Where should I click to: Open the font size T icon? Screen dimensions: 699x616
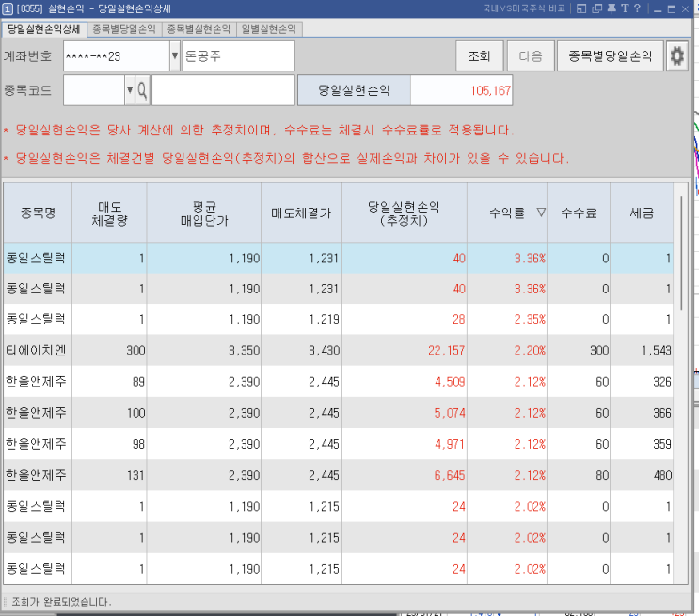click(x=625, y=8)
